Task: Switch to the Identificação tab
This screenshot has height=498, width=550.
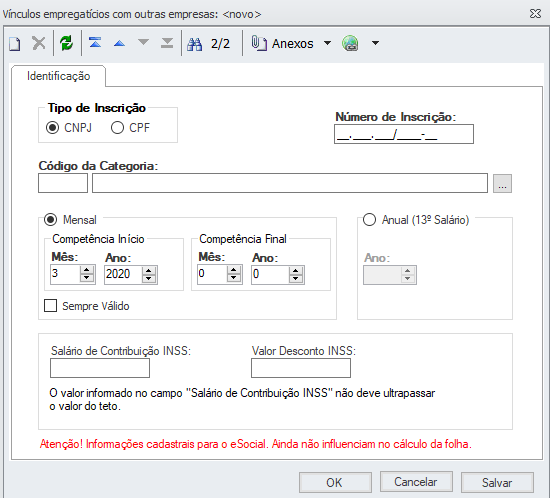Action: 59,76
